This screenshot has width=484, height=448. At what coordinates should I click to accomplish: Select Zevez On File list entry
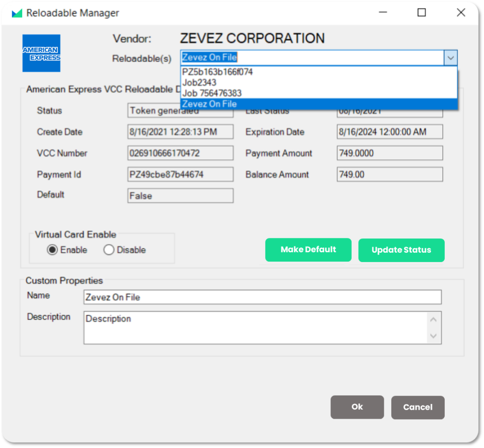pos(319,104)
